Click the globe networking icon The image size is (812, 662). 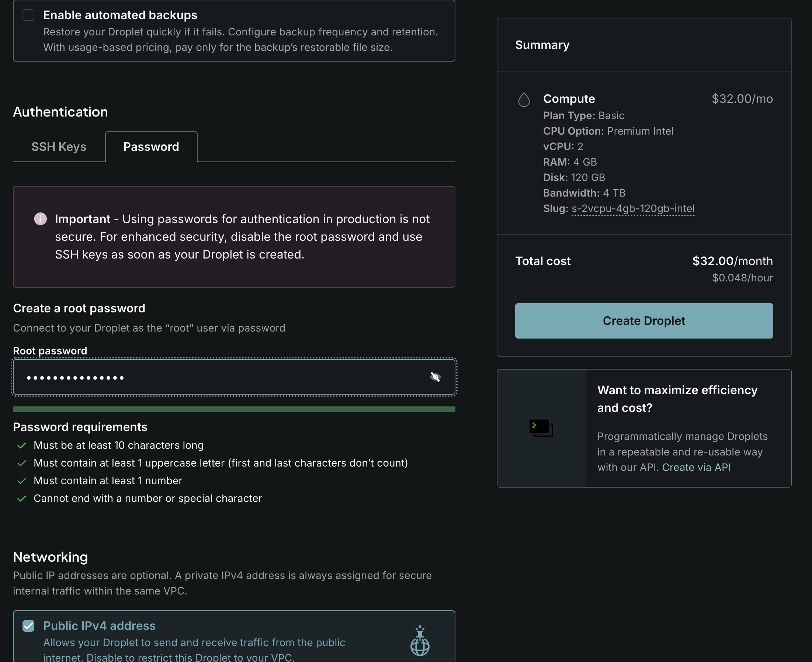pos(420,640)
